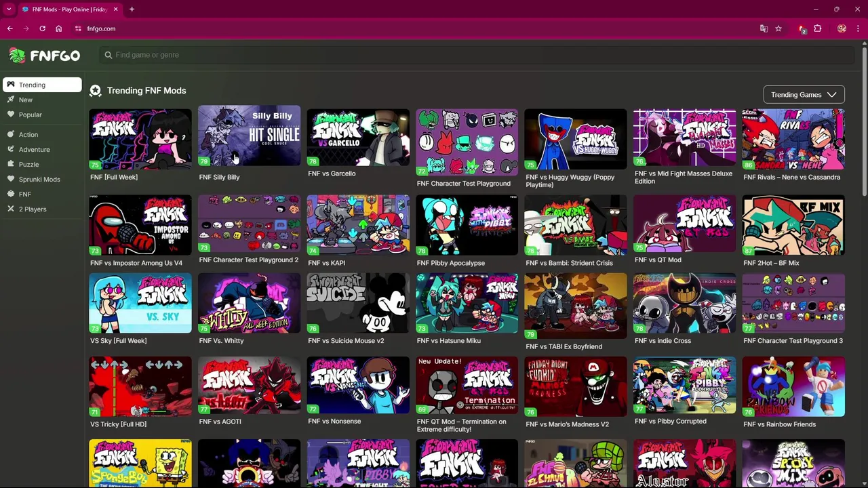Click the star icon beside Trending FNF Mods

(x=96, y=90)
